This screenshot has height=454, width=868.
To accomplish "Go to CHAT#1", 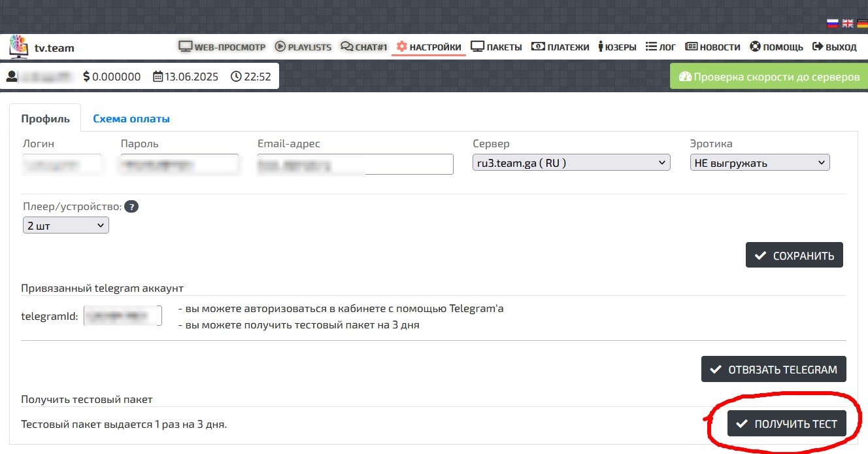I will click(364, 47).
